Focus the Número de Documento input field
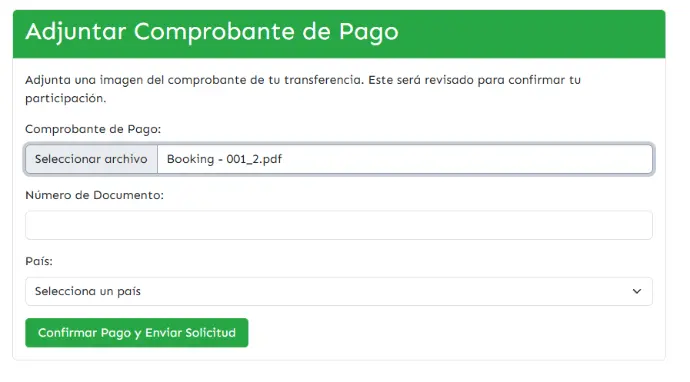690x382 pixels. [x=339, y=225]
